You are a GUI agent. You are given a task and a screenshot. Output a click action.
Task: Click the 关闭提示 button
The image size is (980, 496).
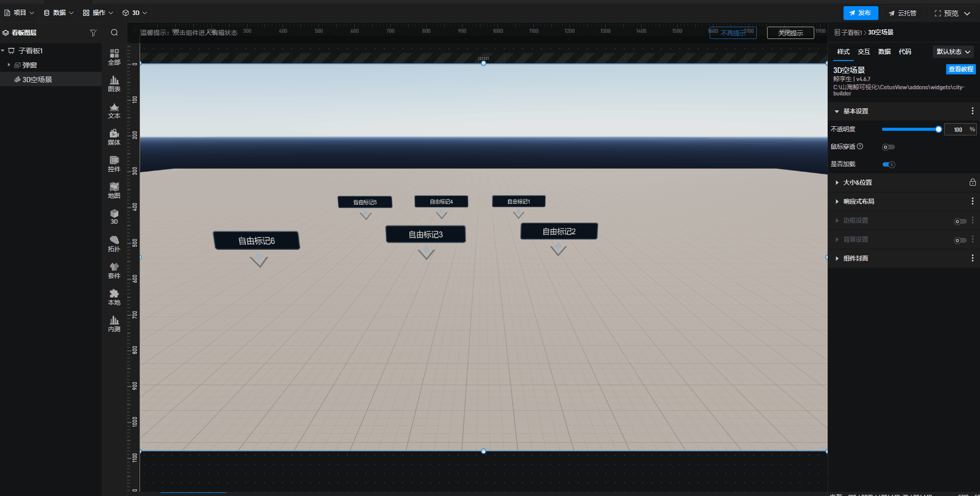click(x=790, y=33)
